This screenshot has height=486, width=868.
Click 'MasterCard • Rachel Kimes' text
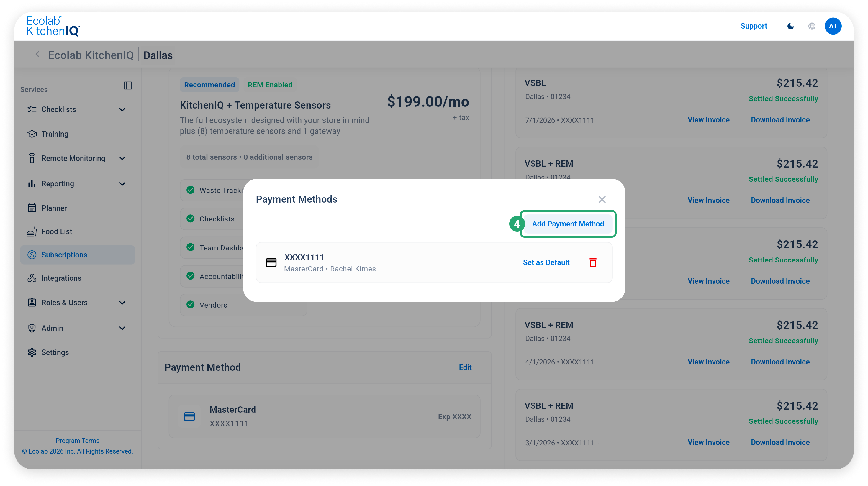coord(330,269)
